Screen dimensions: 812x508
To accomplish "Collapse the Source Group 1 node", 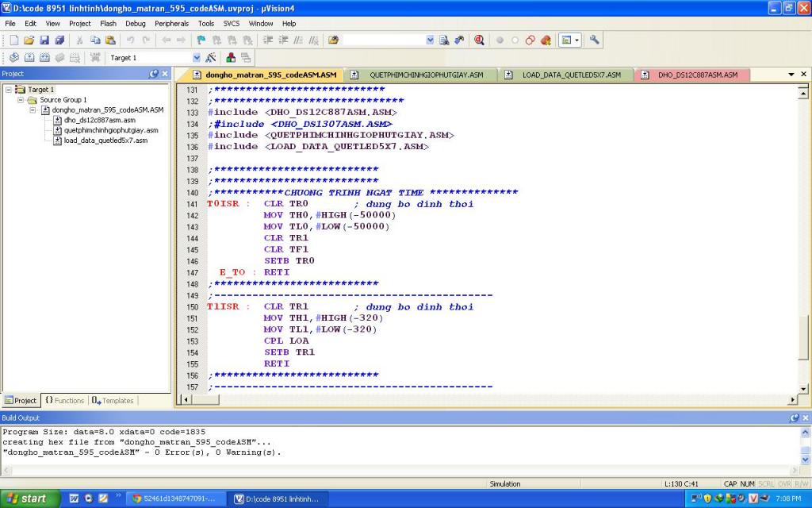I will [21, 100].
